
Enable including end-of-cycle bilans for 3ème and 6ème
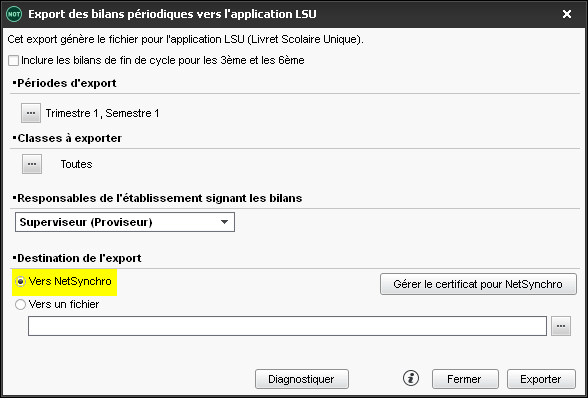pyautogui.click(x=14, y=60)
